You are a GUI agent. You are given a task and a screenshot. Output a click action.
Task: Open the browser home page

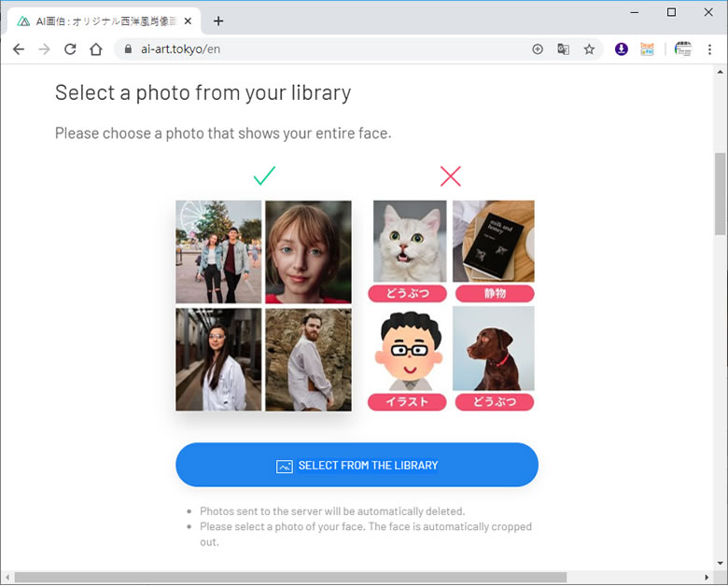point(96,49)
